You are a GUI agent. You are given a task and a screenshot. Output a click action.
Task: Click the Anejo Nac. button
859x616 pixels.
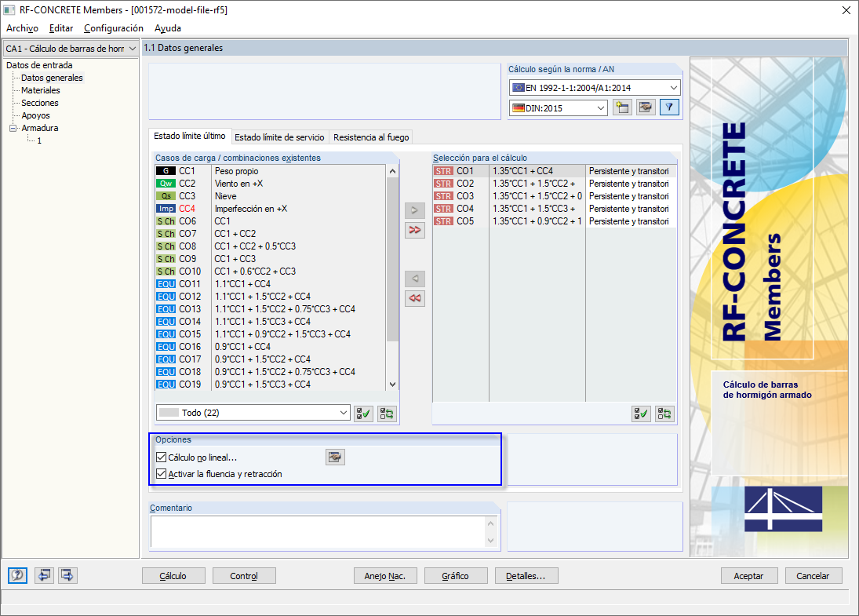point(385,576)
